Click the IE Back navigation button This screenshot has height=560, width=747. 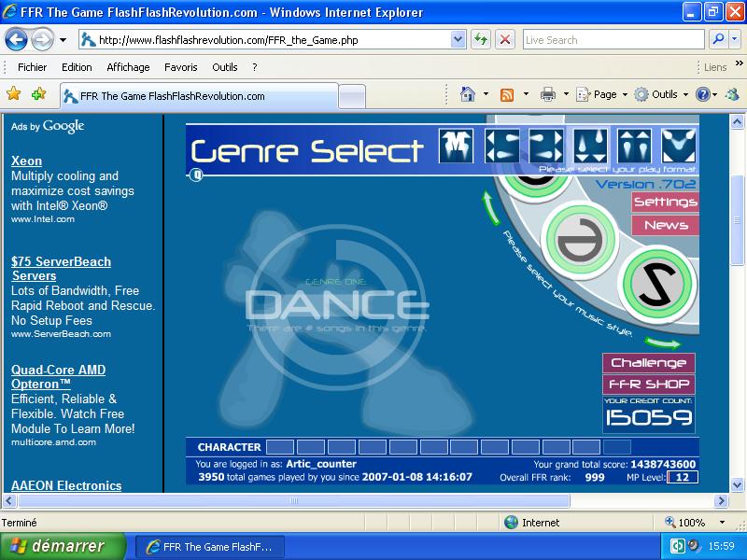[16, 40]
